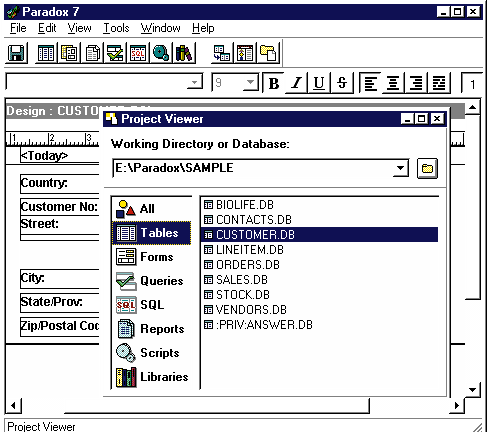The width and height of the screenshot is (487, 432).
Task: Open the File menu
Action: click(x=18, y=28)
